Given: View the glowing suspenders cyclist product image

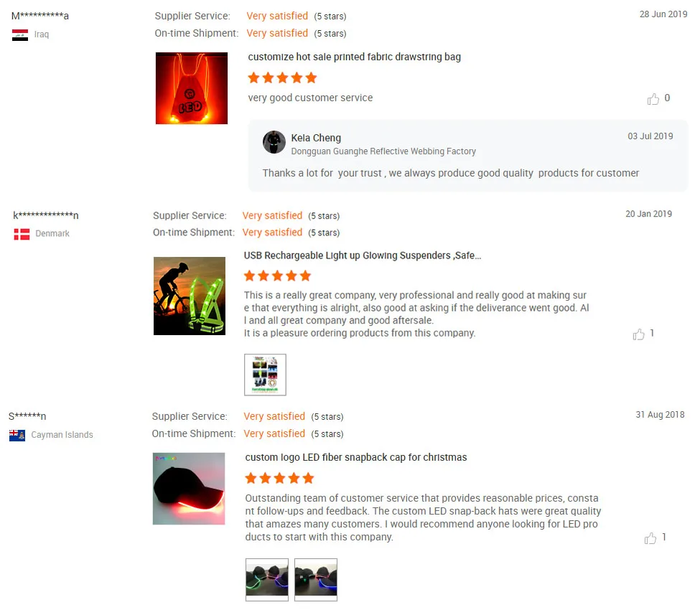Looking at the screenshot, I should click(x=190, y=296).
